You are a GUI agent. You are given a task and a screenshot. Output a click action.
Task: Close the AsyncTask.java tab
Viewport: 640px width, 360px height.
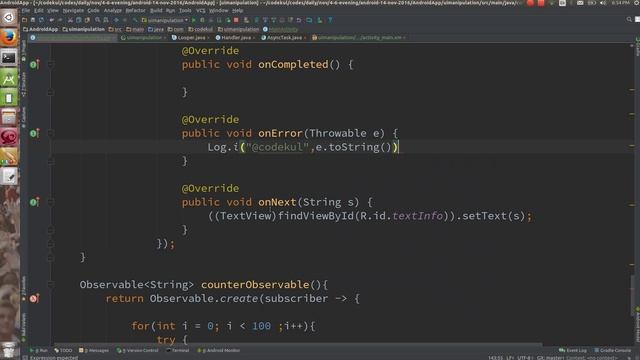(x=305, y=38)
